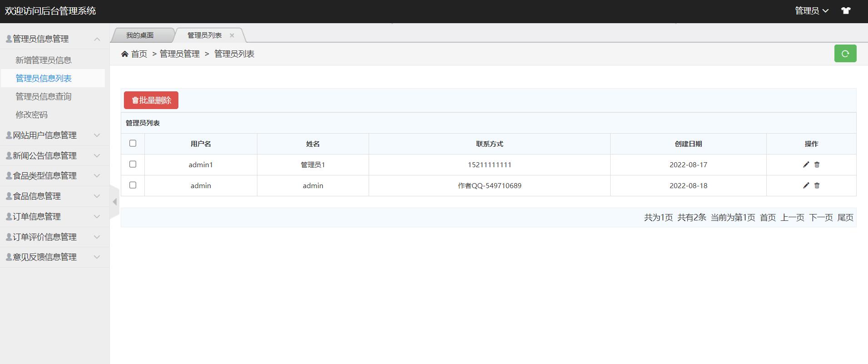Click the 姓名 column header
This screenshot has width=868, height=364.
pyautogui.click(x=313, y=144)
